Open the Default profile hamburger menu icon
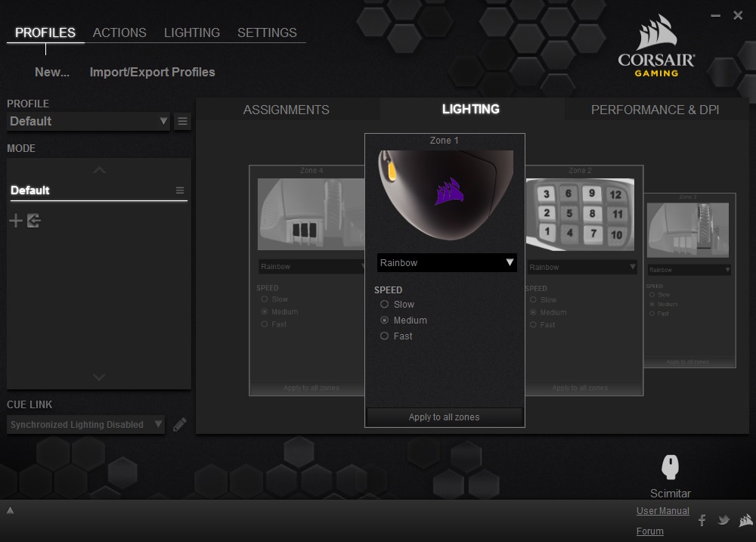This screenshot has width=756, height=542. click(x=182, y=121)
